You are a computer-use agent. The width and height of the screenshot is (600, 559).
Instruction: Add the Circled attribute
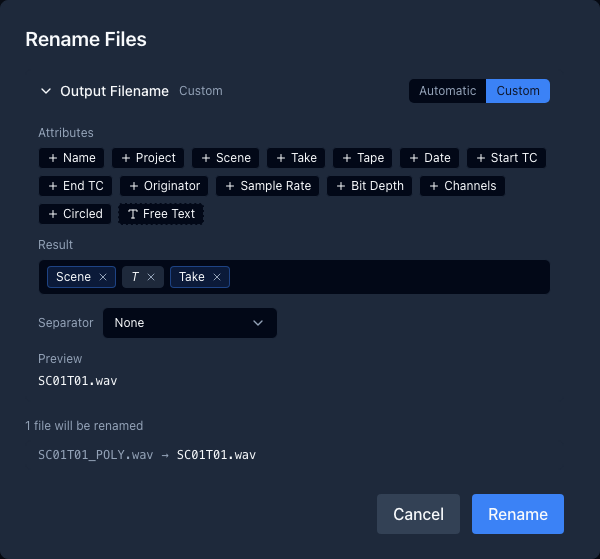pyautogui.click(x=75, y=214)
